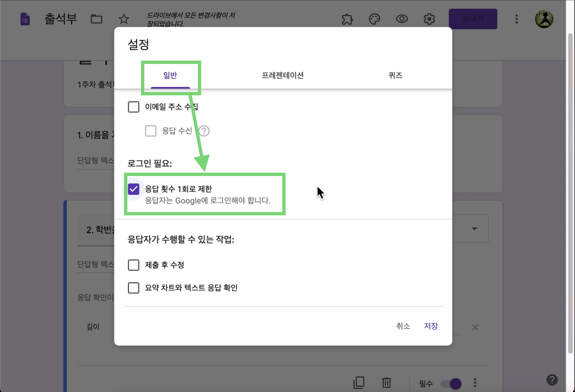Open the header more options menu

[516, 19]
